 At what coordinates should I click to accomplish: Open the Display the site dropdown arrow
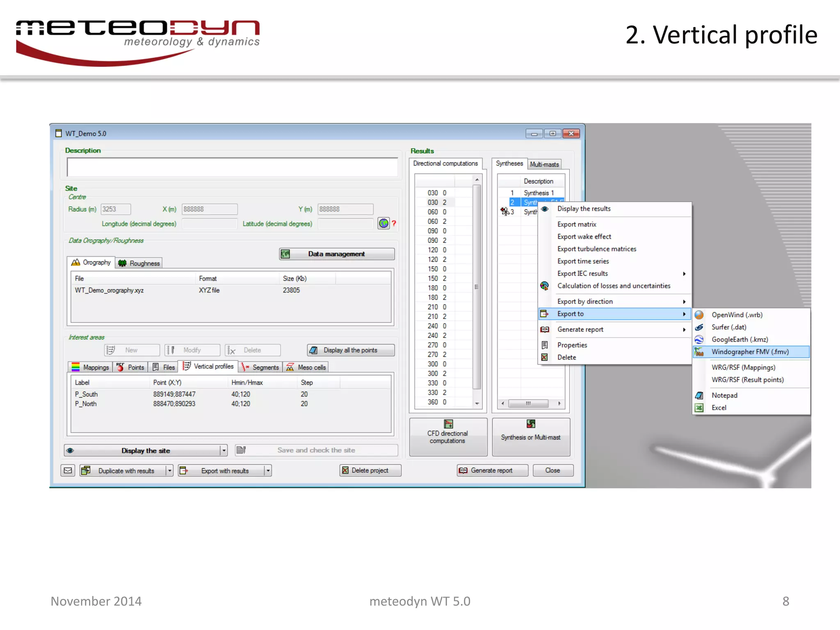pos(224,450)
